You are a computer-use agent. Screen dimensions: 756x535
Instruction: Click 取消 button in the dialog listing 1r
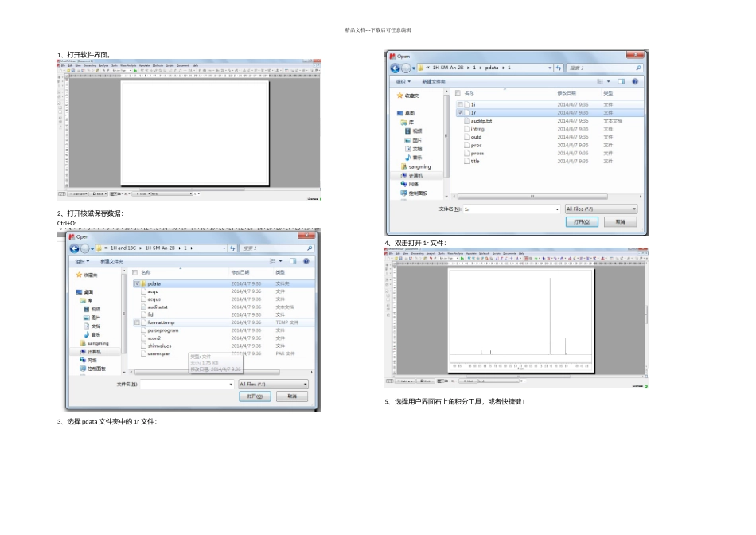click(621, 221)
